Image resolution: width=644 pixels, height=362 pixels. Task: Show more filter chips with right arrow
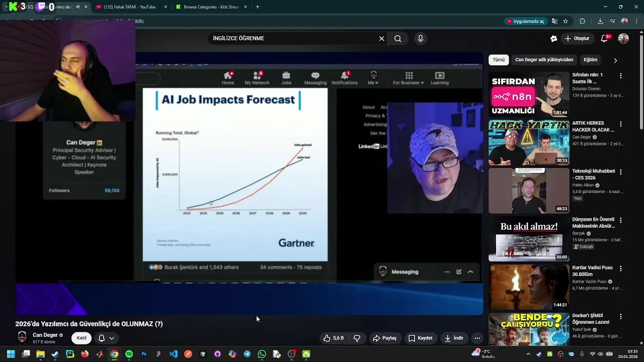(615, 60)
